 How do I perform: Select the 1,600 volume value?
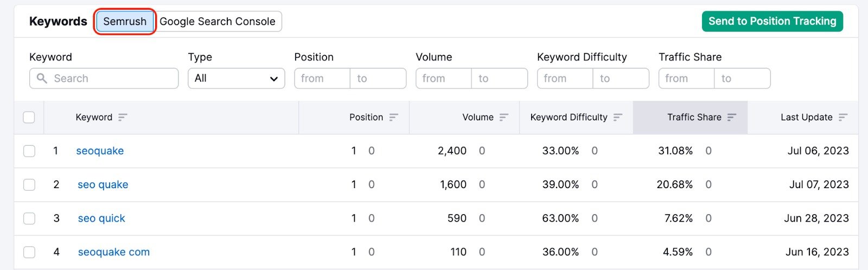pos(453,184)
